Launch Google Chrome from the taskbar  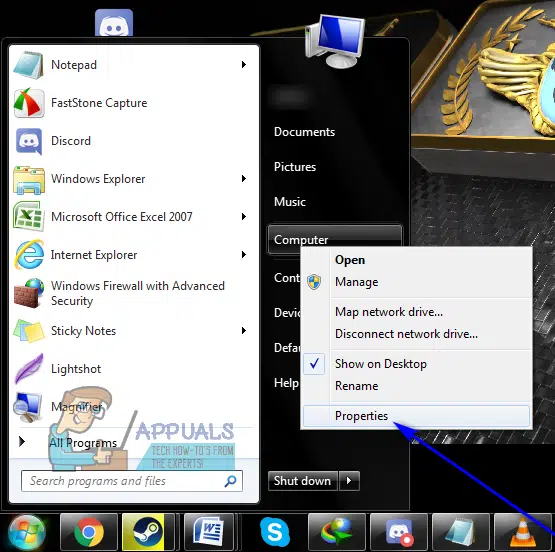coord(89,532)
